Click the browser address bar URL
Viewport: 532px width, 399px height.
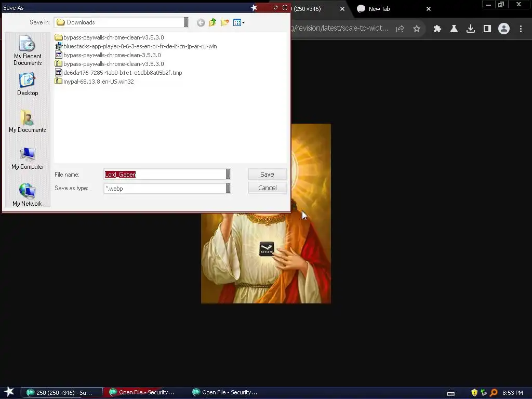click(340, 28)
